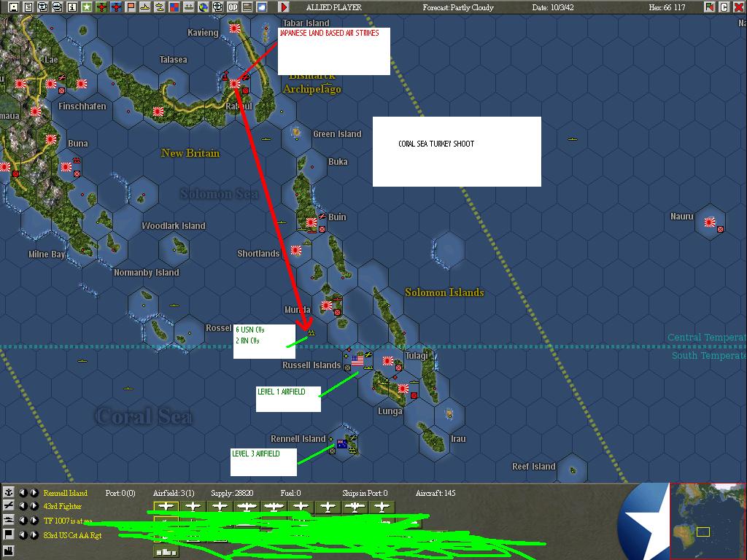Select the Japanese base marker at Munda
Viewport: 747px width, 560px height.
coord(326,306)
